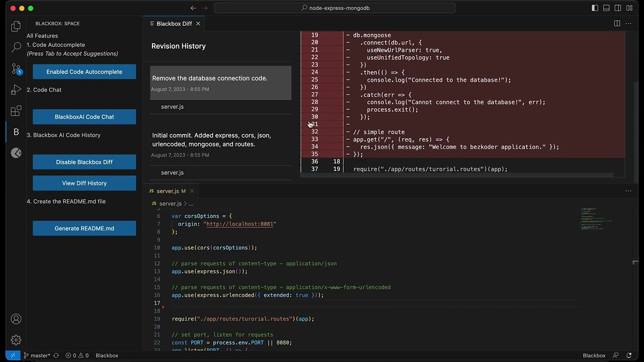
Task: Click the View Diff History button
Action: pyautogui.click(x=84, y=183)
